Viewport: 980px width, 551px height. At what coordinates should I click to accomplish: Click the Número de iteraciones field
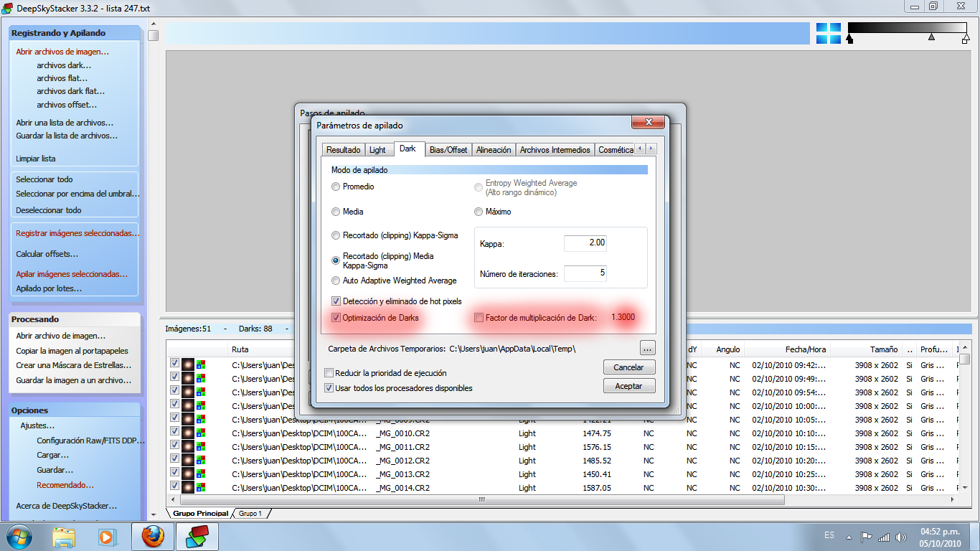point(585,273)
